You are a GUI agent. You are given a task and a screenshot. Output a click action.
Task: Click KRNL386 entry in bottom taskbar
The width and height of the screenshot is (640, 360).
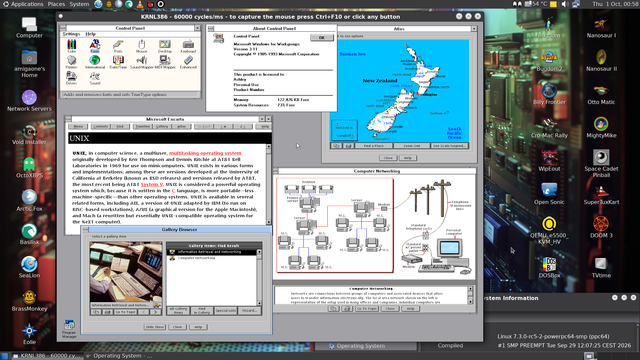click(x=47, y=356)
